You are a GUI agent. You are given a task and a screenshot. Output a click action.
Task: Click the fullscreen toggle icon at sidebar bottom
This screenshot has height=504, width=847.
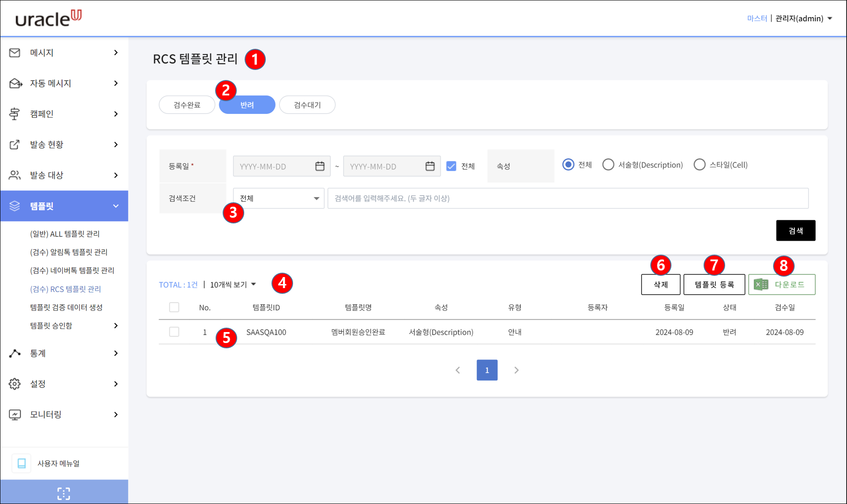click(x=64, y=493)
